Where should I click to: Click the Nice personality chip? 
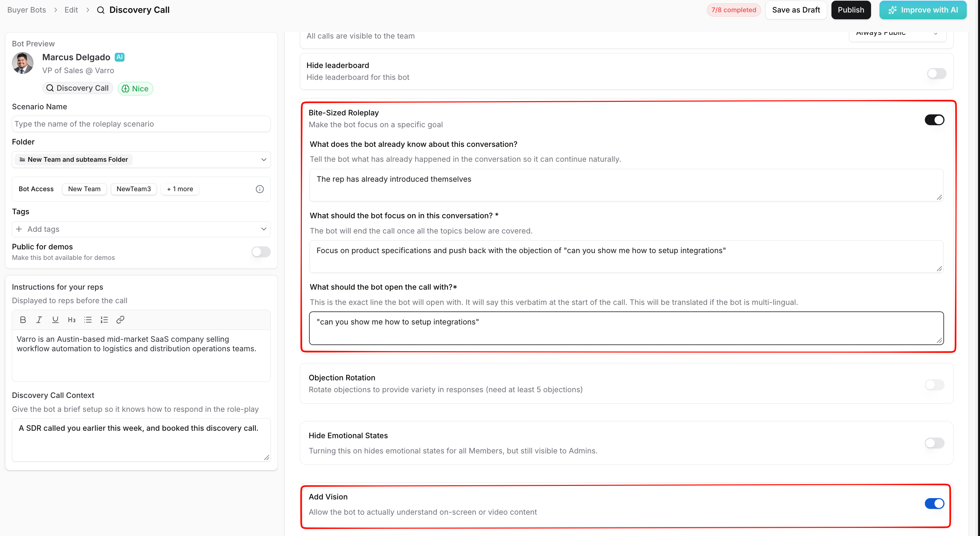coord(135,89)
